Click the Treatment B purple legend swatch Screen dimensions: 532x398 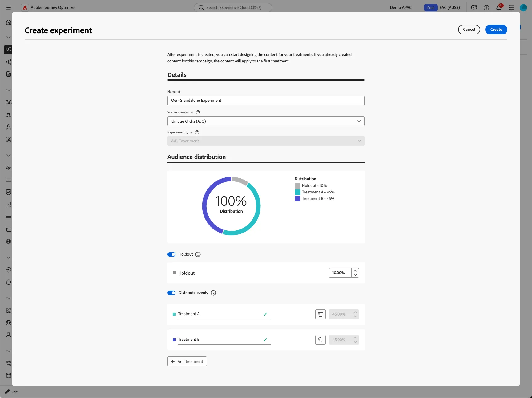(298, 199)
